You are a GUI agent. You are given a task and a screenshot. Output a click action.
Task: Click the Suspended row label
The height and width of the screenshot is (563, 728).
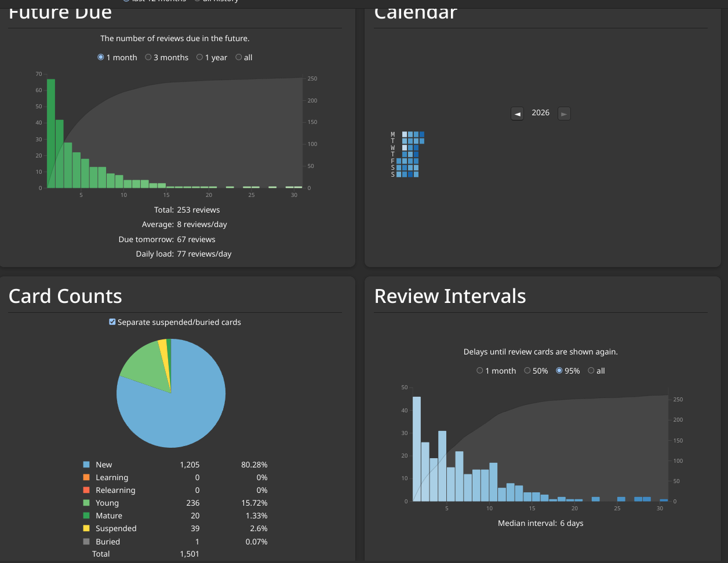click(116, 528)
